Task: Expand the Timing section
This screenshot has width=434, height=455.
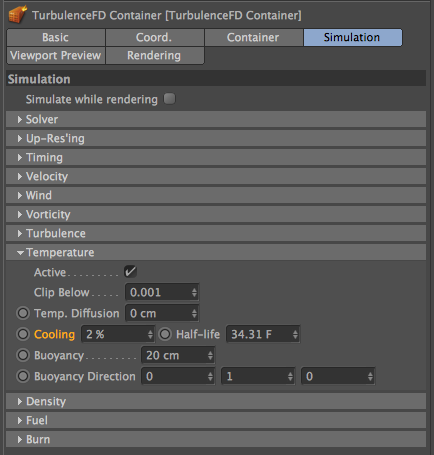Action: pos(216,157)
